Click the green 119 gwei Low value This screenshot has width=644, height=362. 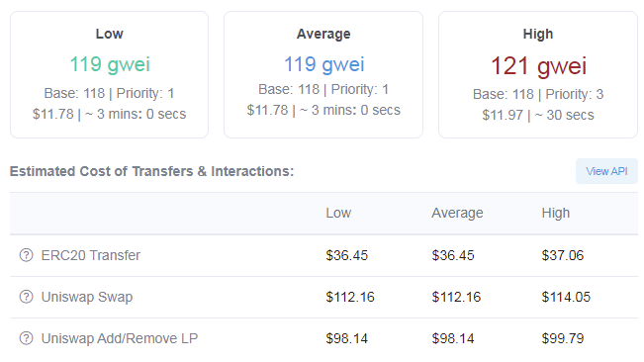coord(110,64)
